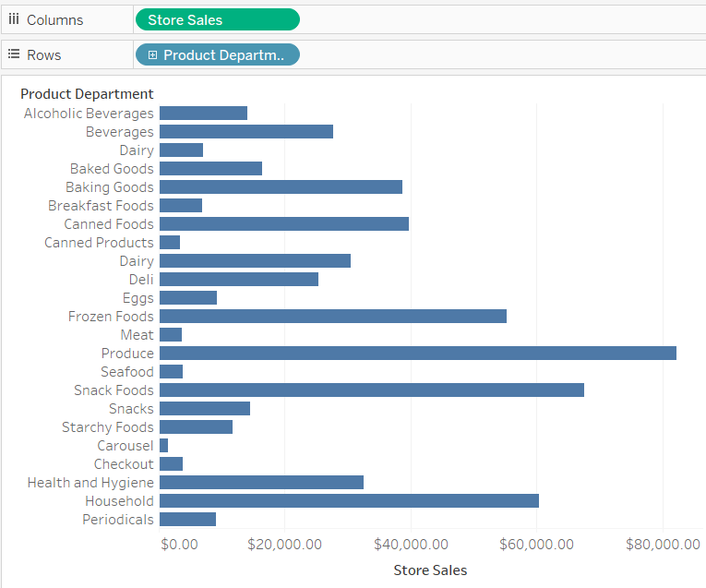Click the Produce bar in the chart
The image size is (706, 588).
point(418,354)
